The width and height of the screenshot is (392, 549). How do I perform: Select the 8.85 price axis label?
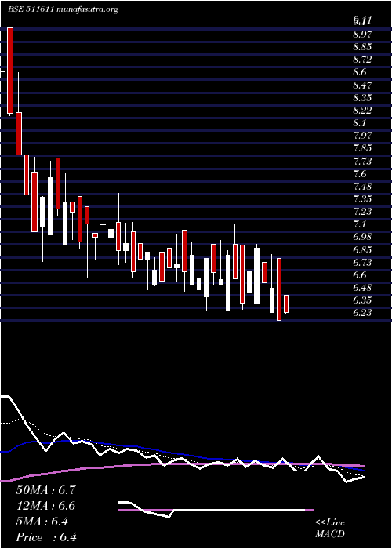click(362, 47)
